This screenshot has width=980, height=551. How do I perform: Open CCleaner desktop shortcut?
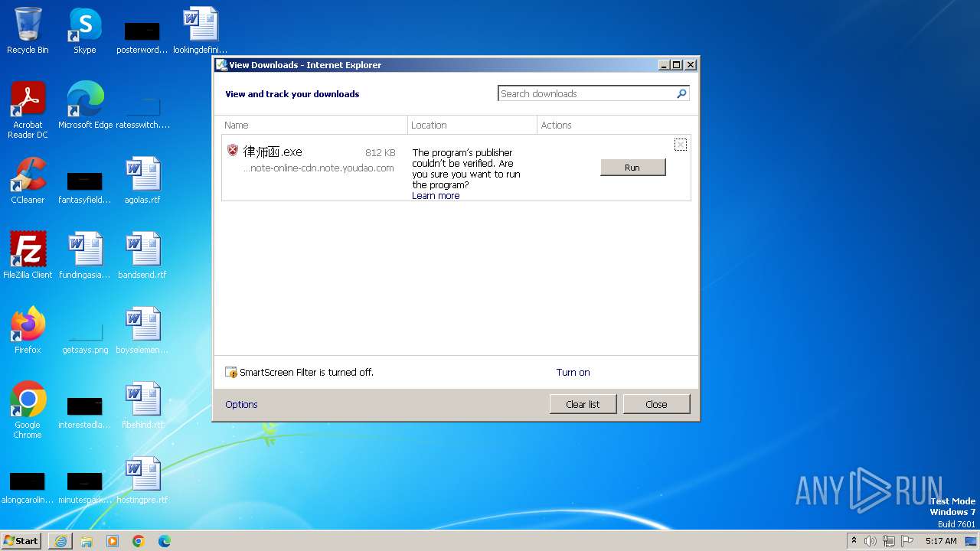[x=28, y=181]
